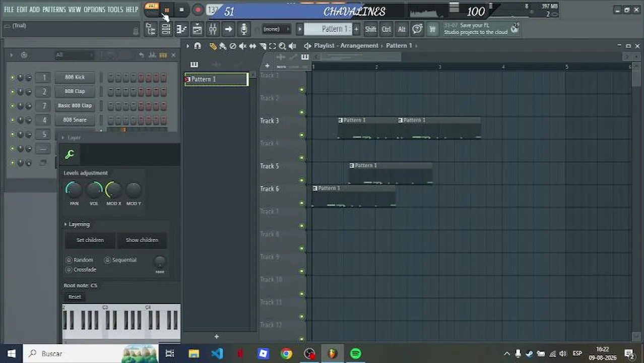Click the Alt modifier button
This screenshot has height=363, width=644.
[402, 29]
